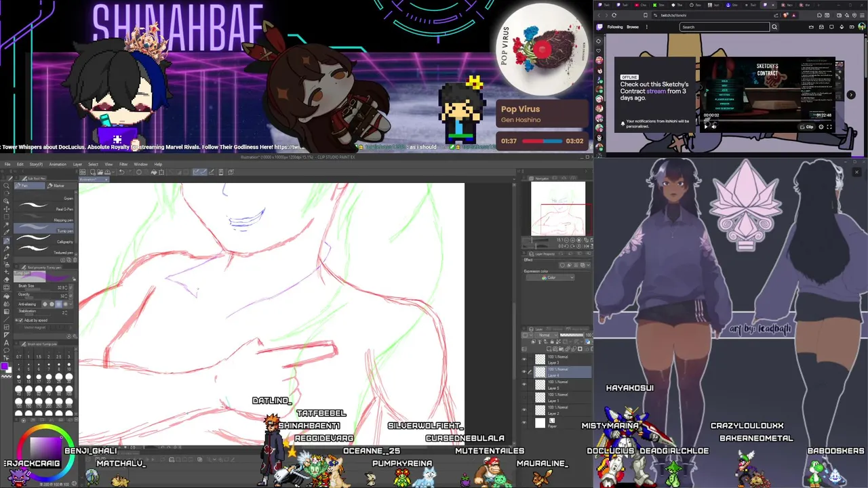Adjust the Brush Size slider
Screen dimensions: 868x488
(37, 290)
